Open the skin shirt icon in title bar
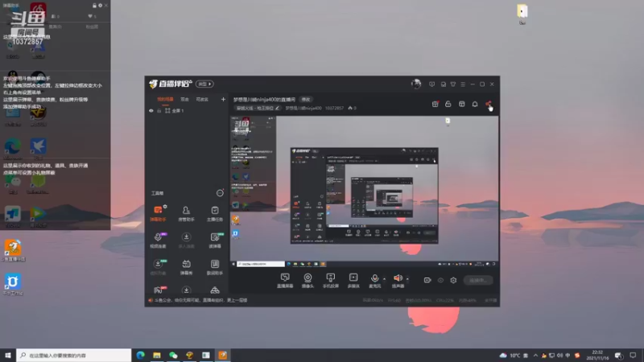Screen dimensions: 644x362 tap(453, 84)
